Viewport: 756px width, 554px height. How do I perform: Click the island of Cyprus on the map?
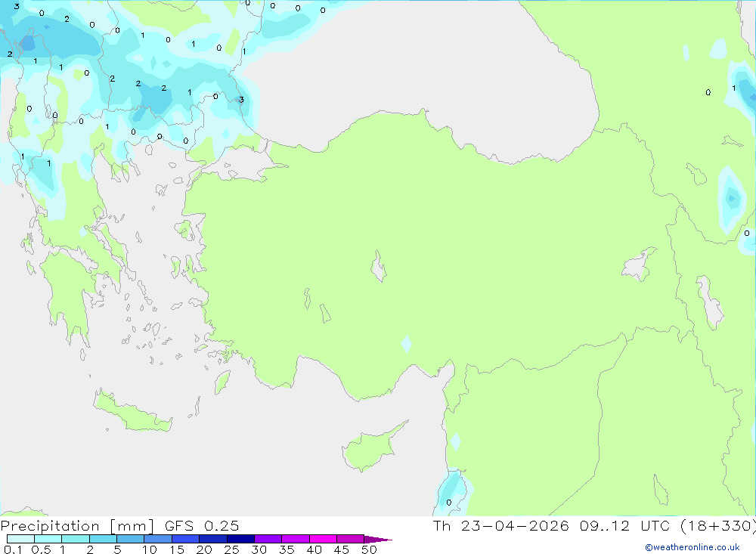click(x=370, y=449)
